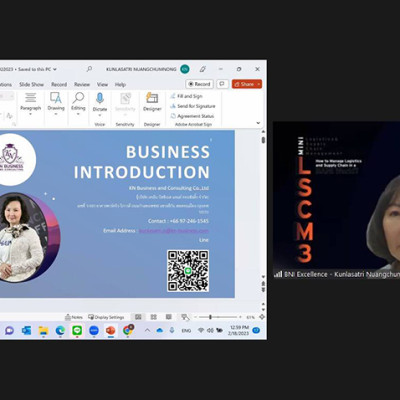Click Fill and Sign in Acrobat group
400x400 pixels.
point(186,96)
